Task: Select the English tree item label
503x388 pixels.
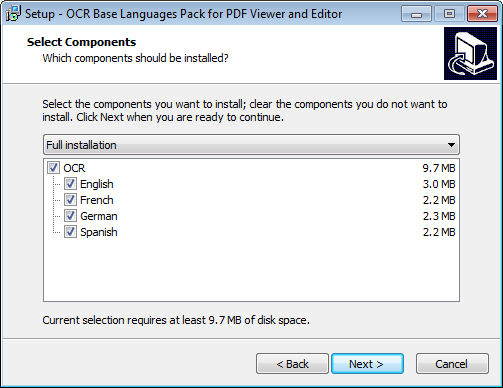Action: pos(97,184)
